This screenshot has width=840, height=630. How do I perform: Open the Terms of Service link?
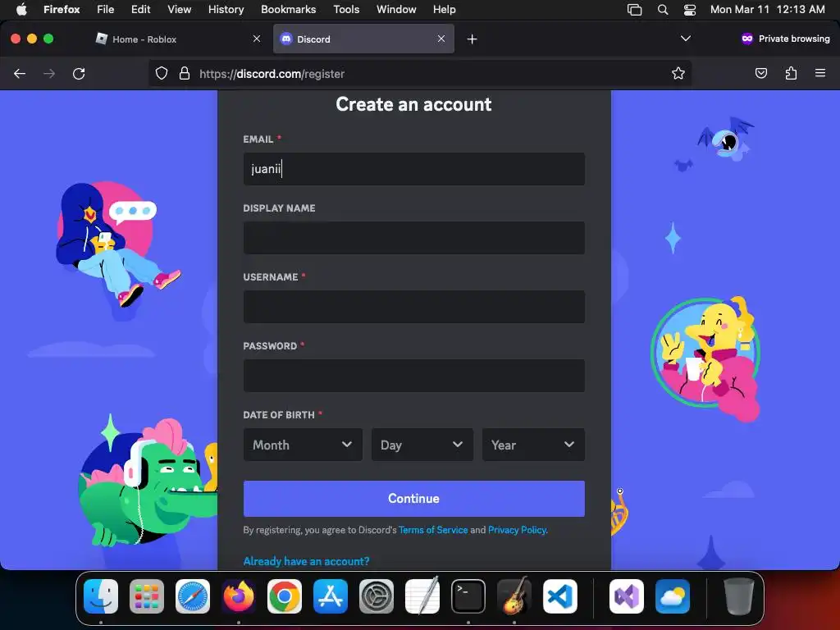click(433, 530)
